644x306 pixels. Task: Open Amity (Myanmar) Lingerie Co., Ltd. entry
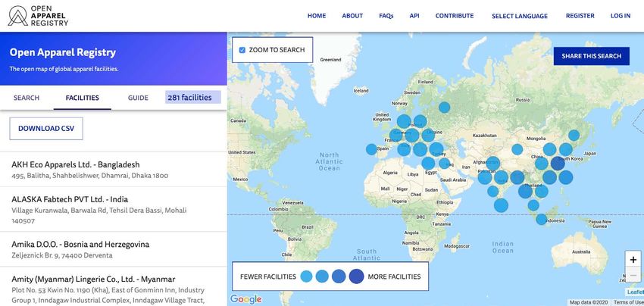pyautogui.click(x=114, y=286)
